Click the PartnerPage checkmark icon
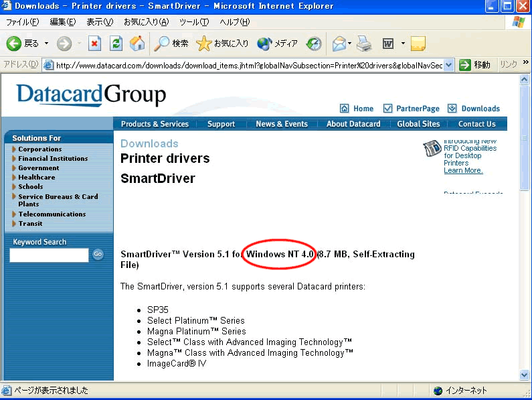The image size is (532, 400). 387,108
